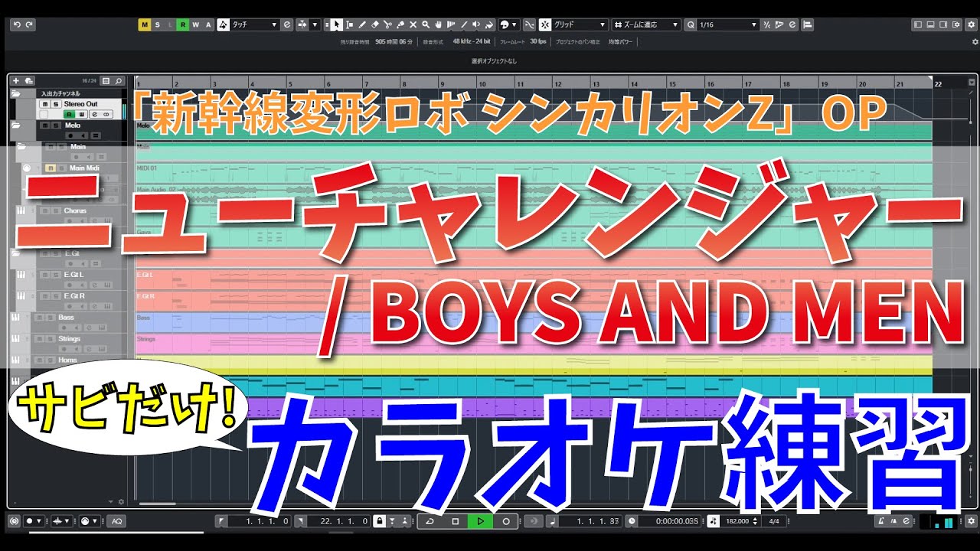
Task: Open the quantize preset 1/16 dropdown
Action: tap(727, 24)
